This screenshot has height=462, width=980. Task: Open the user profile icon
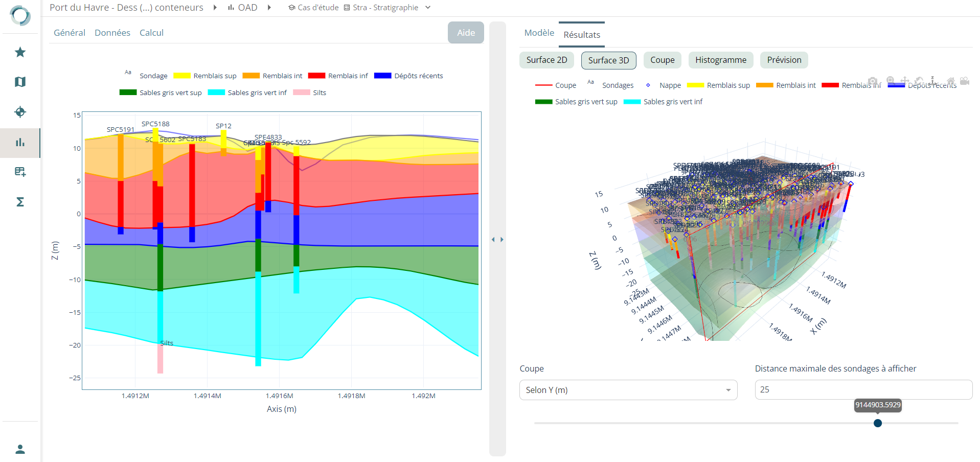20,449
